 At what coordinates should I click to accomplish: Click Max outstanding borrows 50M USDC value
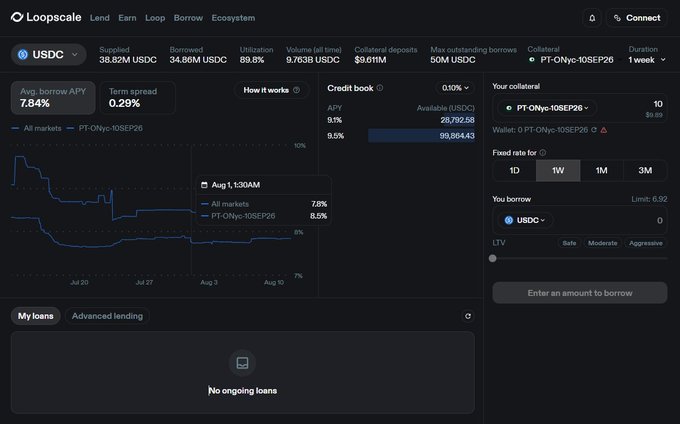pos(453,60)
